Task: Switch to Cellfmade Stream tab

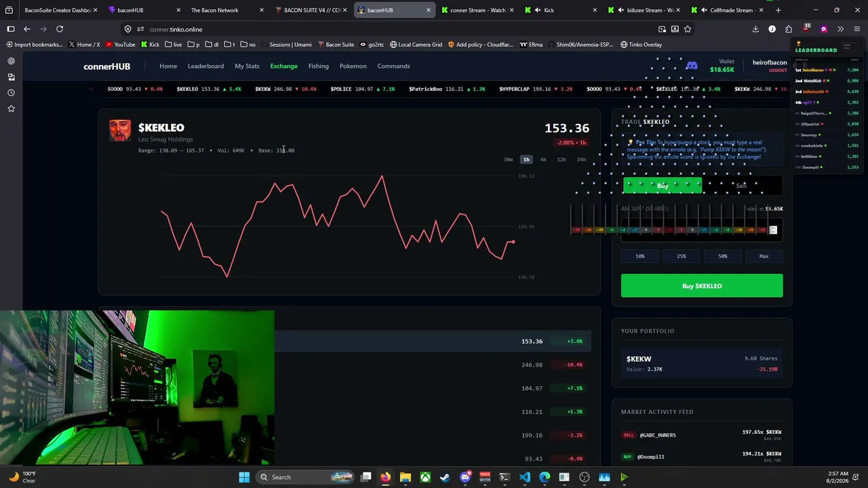Action: pos(726,10)
